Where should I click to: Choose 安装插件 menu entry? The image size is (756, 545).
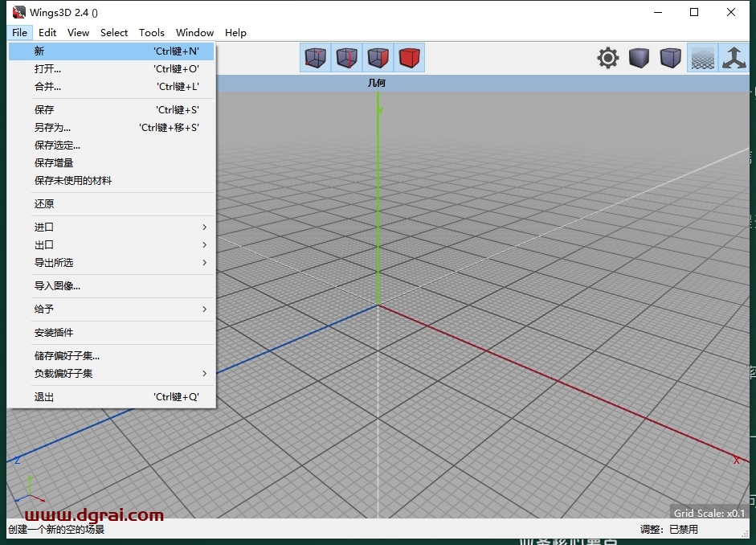point(112,333)
